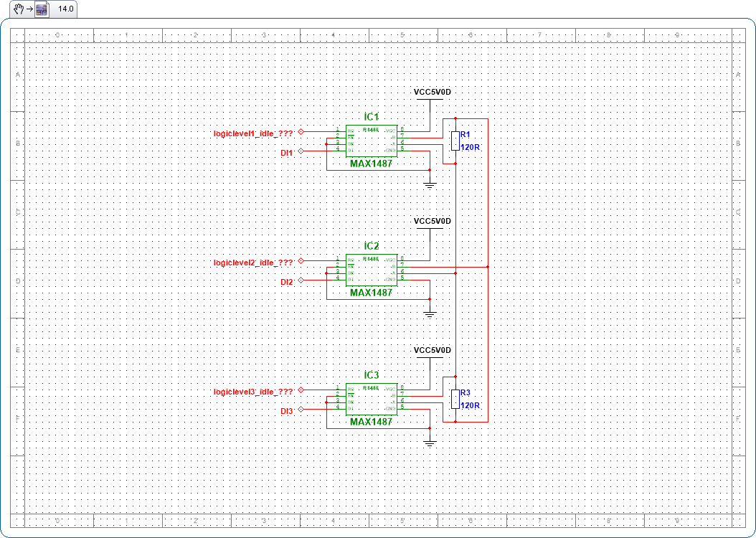Click the DI3 signal label
This screenshot has width=756, height=538.
[287, 411]
